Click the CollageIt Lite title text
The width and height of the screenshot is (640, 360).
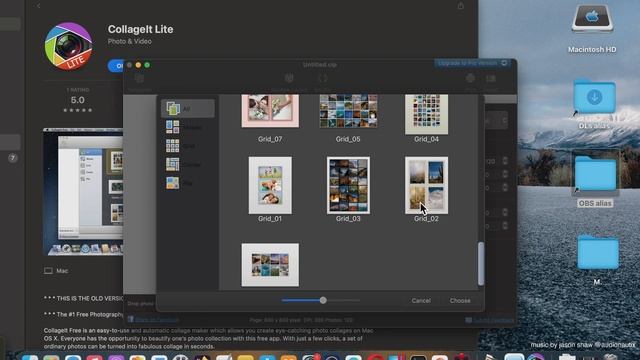point(140,29)
